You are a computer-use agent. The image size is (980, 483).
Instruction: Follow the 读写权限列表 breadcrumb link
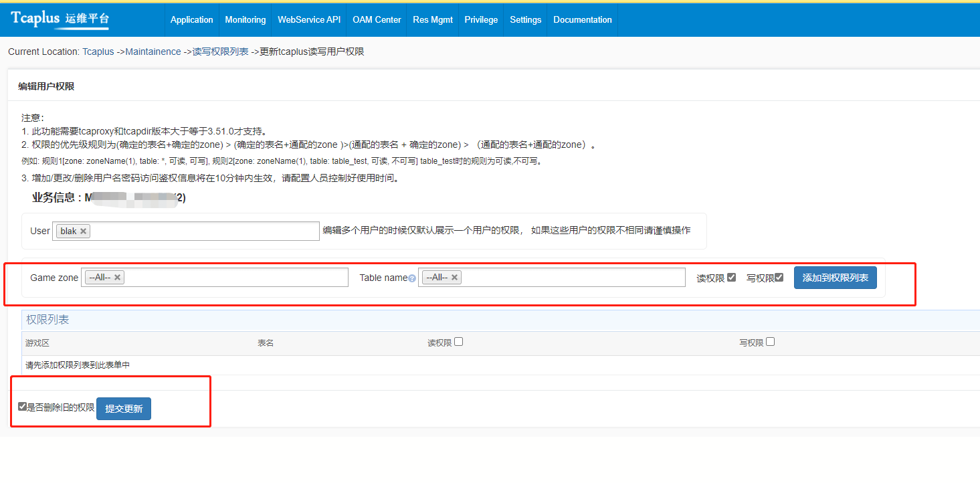pos(221,52)
